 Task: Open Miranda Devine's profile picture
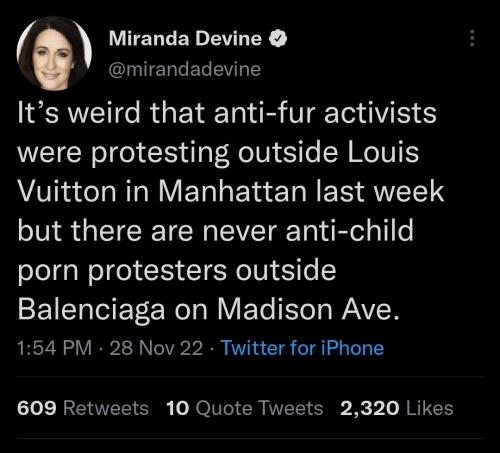[54, 53]
